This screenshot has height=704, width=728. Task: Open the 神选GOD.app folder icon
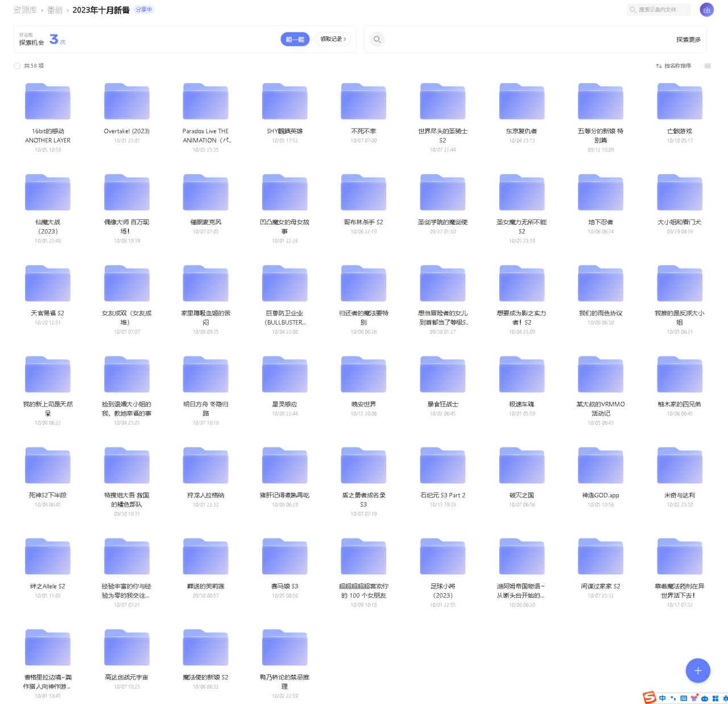(x=601, y=465)
